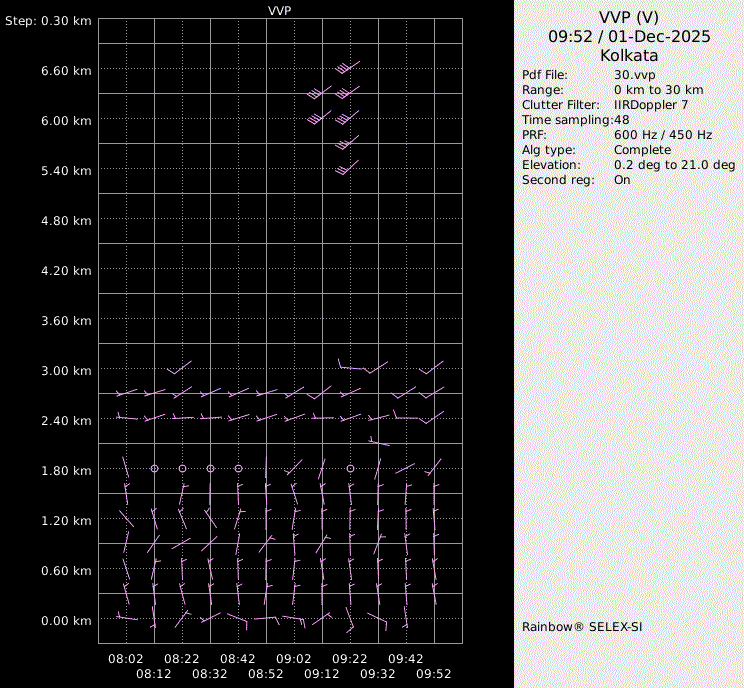Select the 0.00 km height axis label

tap(68, 620)
